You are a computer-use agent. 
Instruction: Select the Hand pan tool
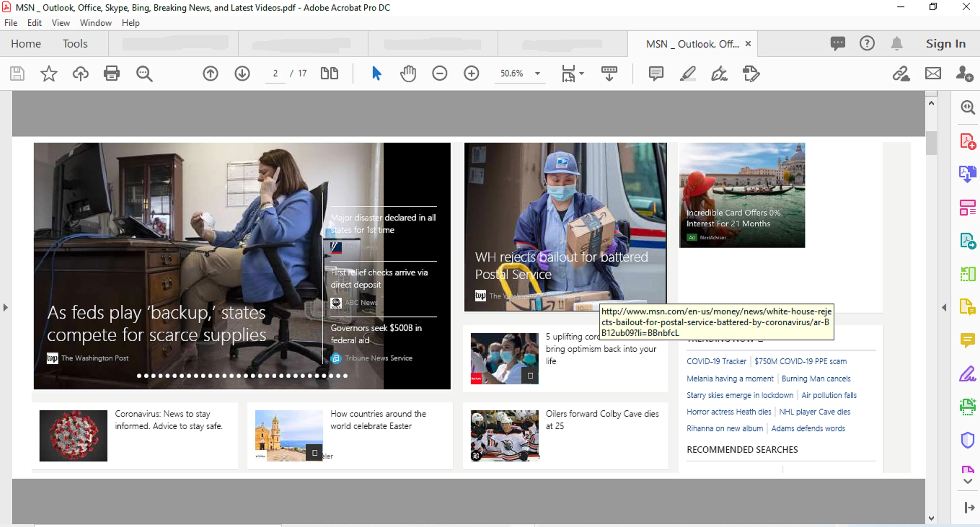pyautogui.click(x=408, y=73)
